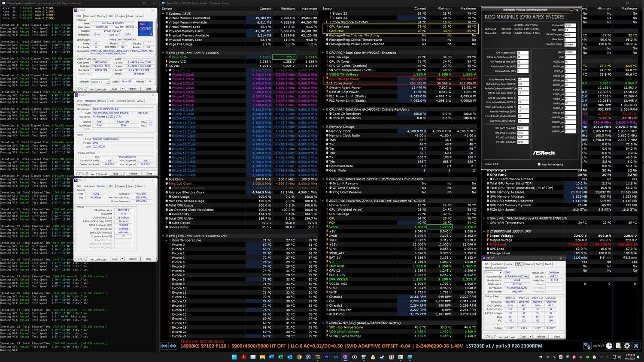Image resolution: width=644 pixels, height=362 pixels.
Task: Open HWiNFO settings via gear icon
Action: click(x=627, y=346)
